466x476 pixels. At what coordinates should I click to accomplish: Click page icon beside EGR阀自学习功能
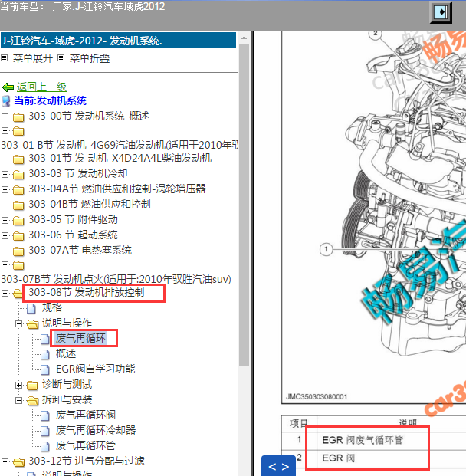(45, 369)
